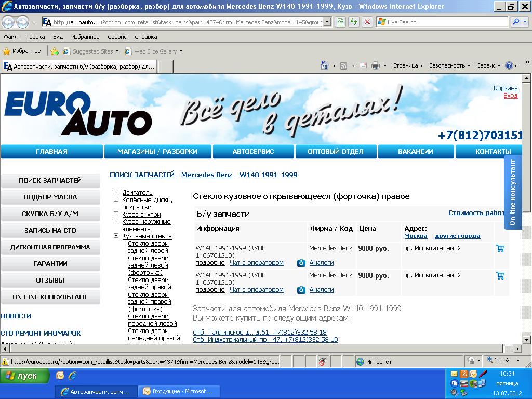
Task: Collapse the Кузовные стёкла tree node
Action: tap(116, 236)
